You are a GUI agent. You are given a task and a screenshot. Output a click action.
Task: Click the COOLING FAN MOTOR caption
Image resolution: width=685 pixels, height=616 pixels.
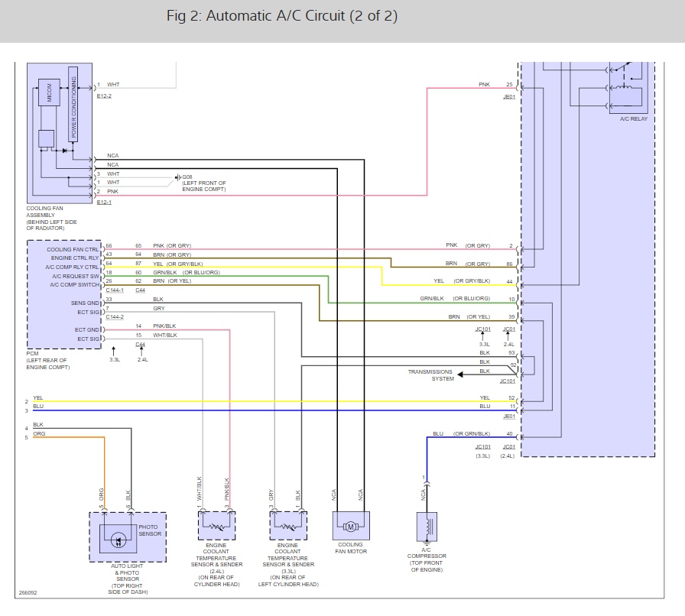(351, 548)
